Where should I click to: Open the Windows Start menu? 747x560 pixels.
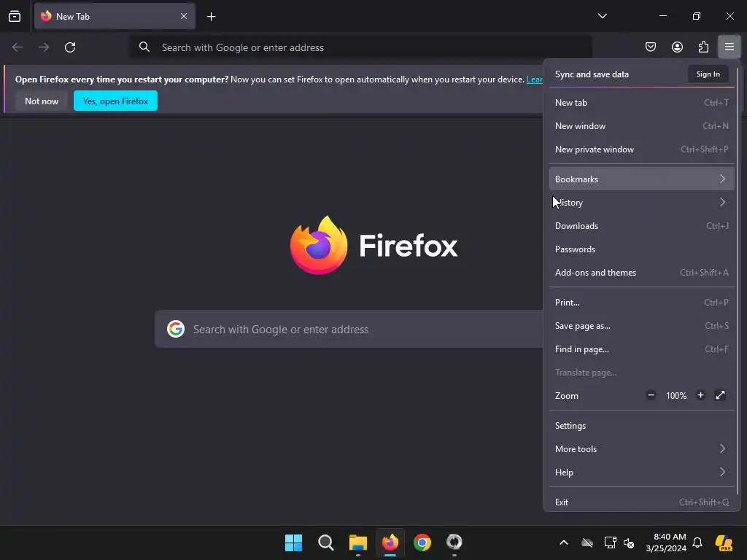[293, 542]
